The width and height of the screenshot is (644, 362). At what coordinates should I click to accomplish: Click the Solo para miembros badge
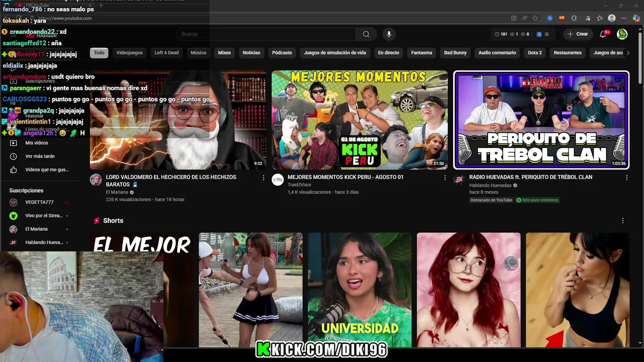click(537, 200)
